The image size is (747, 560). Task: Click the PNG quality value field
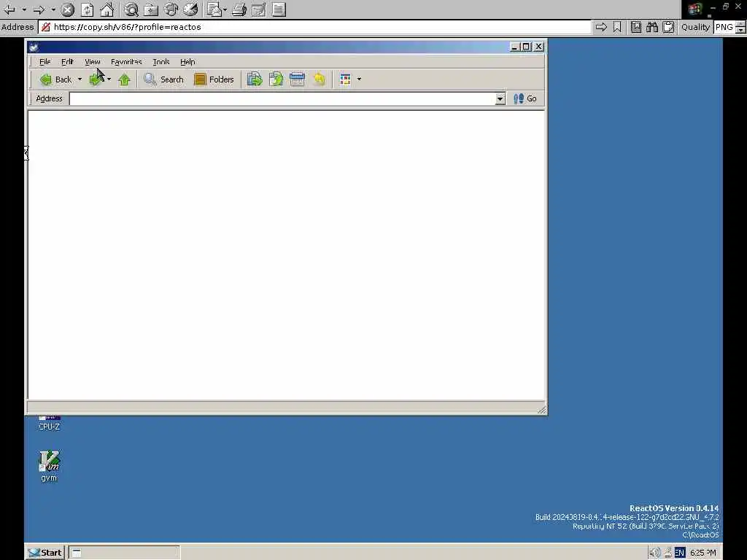[x=724, y=27]
